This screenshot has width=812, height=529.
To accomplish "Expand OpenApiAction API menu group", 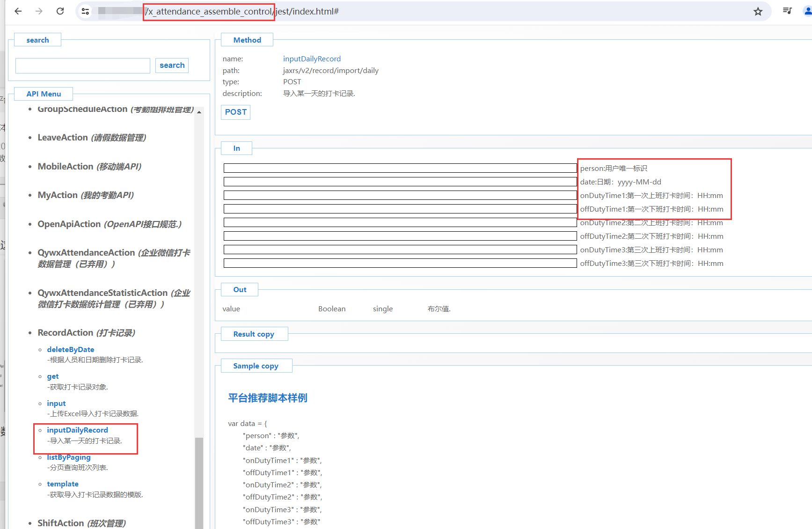I will [110, 224].
